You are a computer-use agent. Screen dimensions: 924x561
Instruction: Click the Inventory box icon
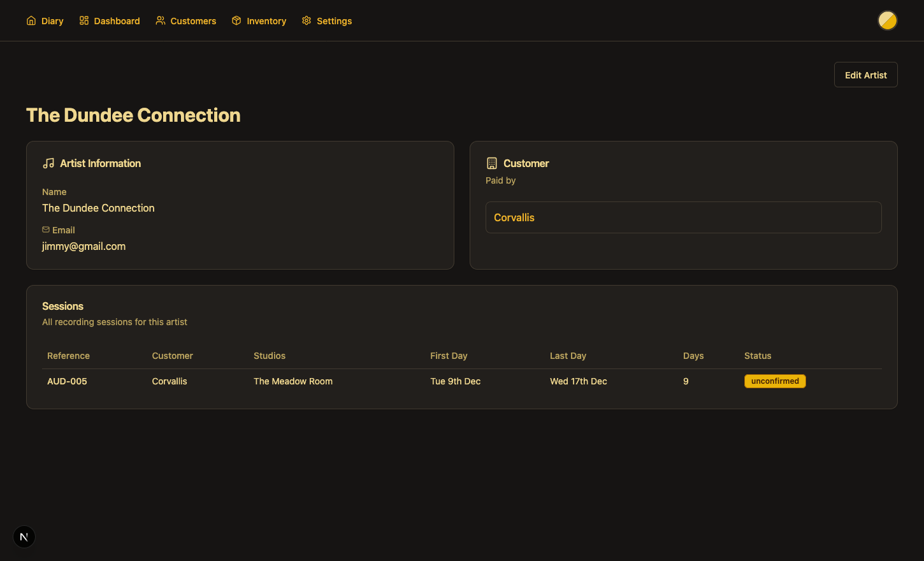point(236,20)
